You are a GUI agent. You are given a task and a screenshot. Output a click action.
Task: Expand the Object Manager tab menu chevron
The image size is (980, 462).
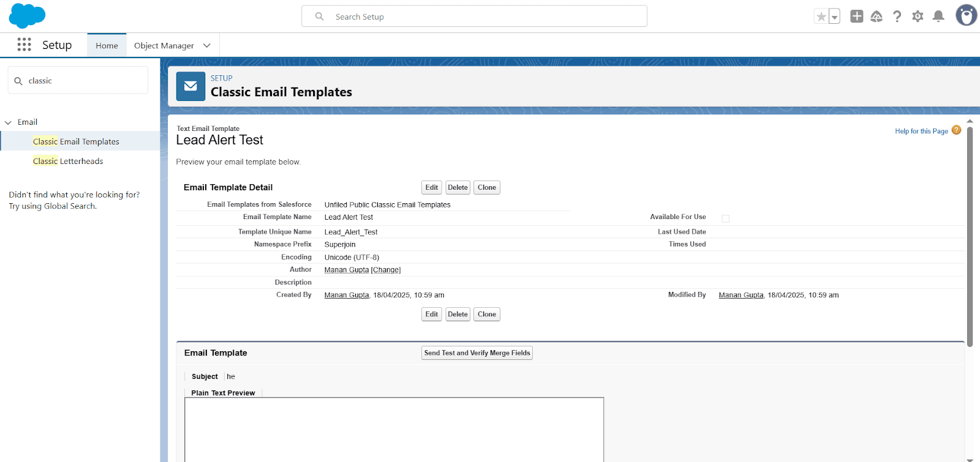pos(207,45)
